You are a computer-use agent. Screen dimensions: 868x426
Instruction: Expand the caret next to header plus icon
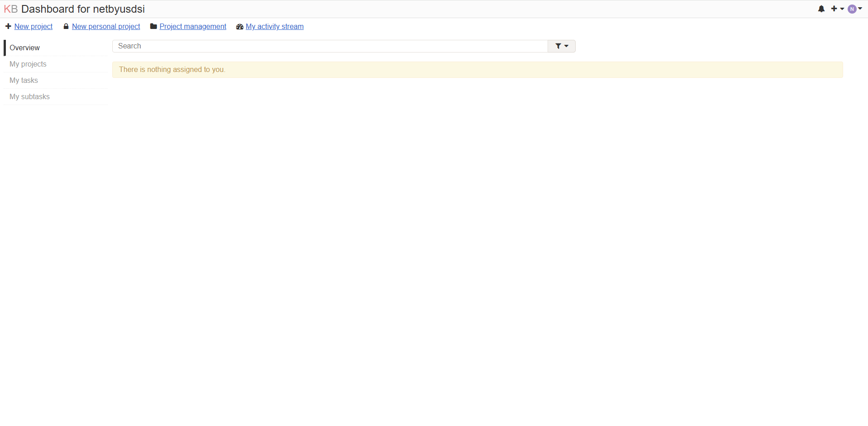(842, 9)
